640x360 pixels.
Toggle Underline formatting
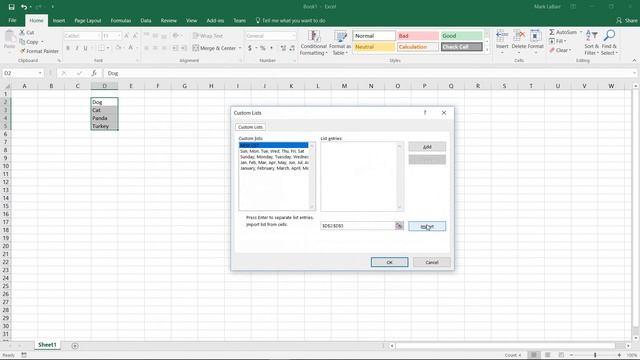tap(85, 48)
